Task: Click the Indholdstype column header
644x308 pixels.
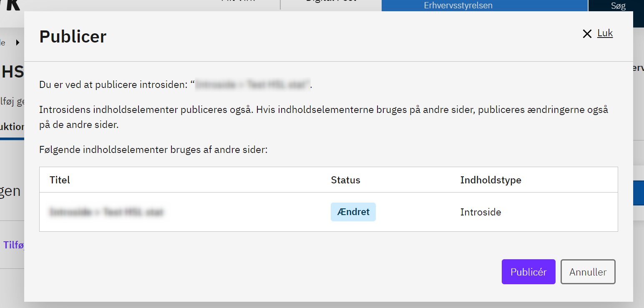Action: (491, 180)
